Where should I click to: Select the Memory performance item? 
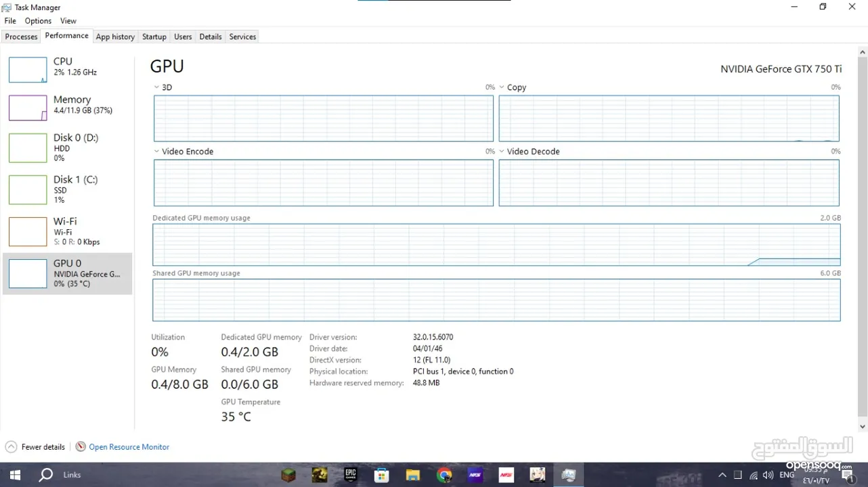67,108
